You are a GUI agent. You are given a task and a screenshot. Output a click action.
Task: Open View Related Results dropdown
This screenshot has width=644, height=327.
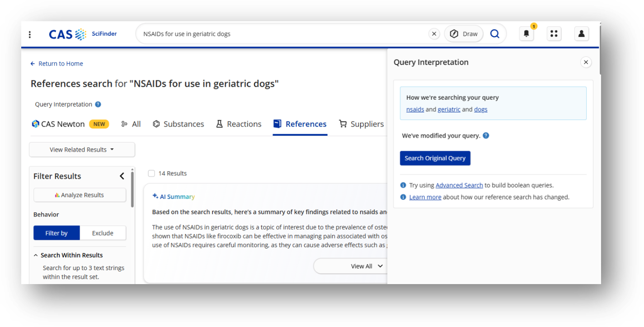pyautogui.click(x=82, y=149)
